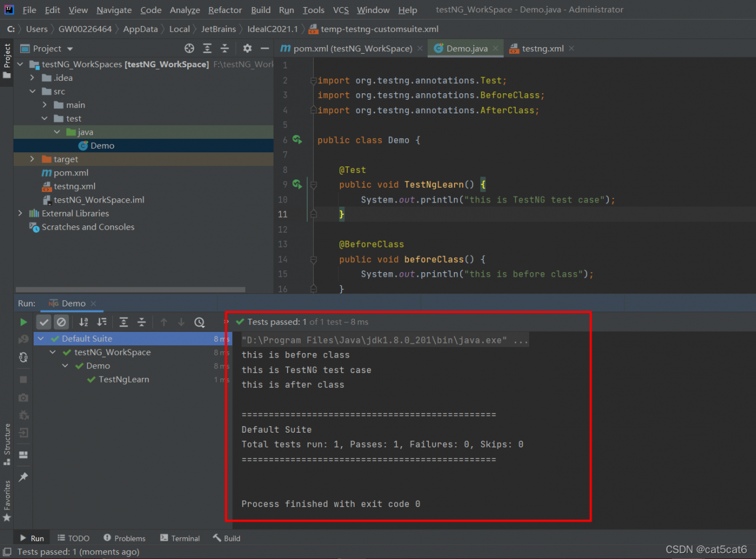Rerun tests with the green play icon

24,322
